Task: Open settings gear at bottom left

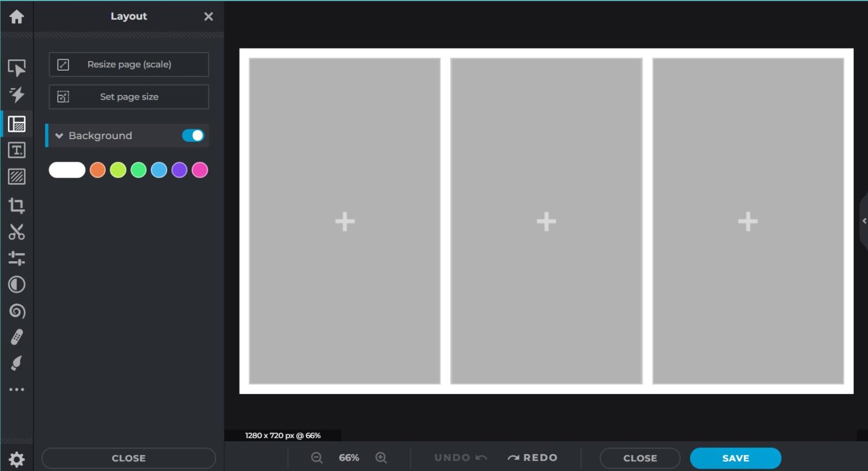Action: pos(16,459)
